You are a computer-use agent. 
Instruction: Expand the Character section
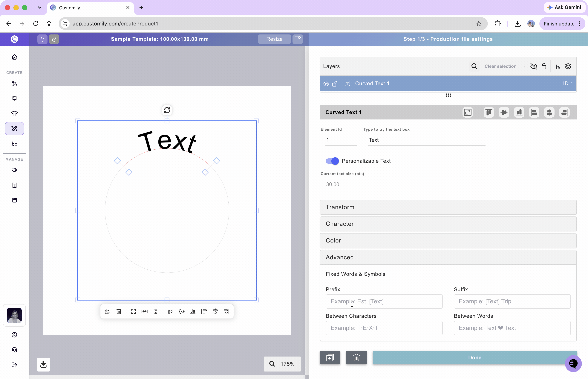(448, 224)
